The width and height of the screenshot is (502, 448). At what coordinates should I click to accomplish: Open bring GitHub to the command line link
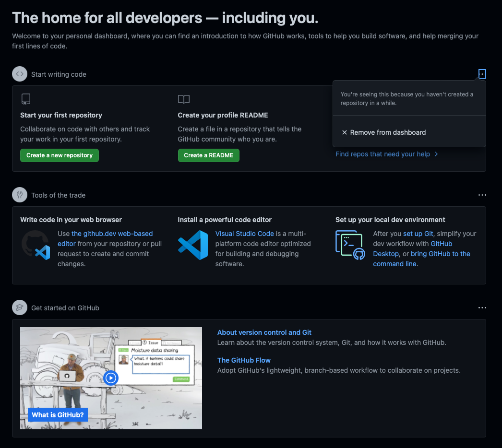tap(422, 259)
